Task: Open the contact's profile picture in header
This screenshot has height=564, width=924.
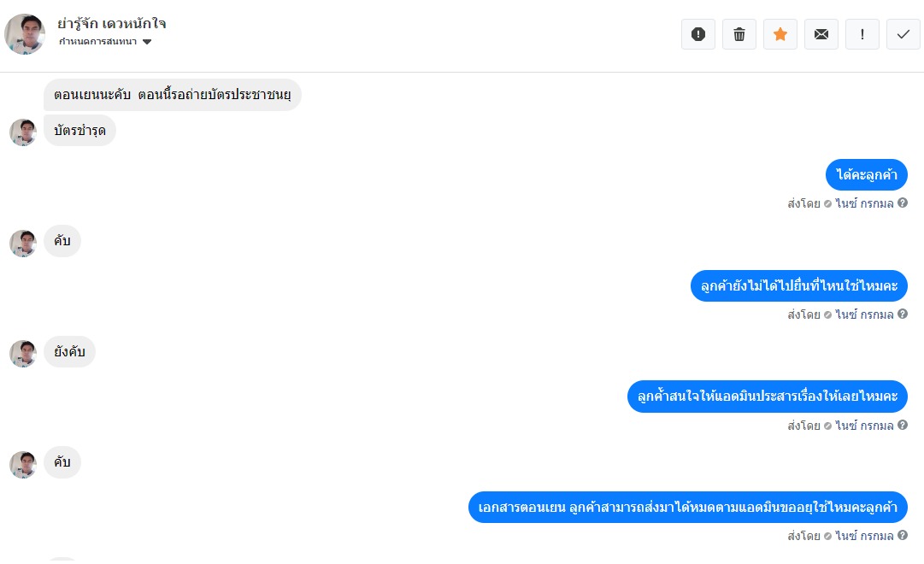Action: [x=25, y=34]
